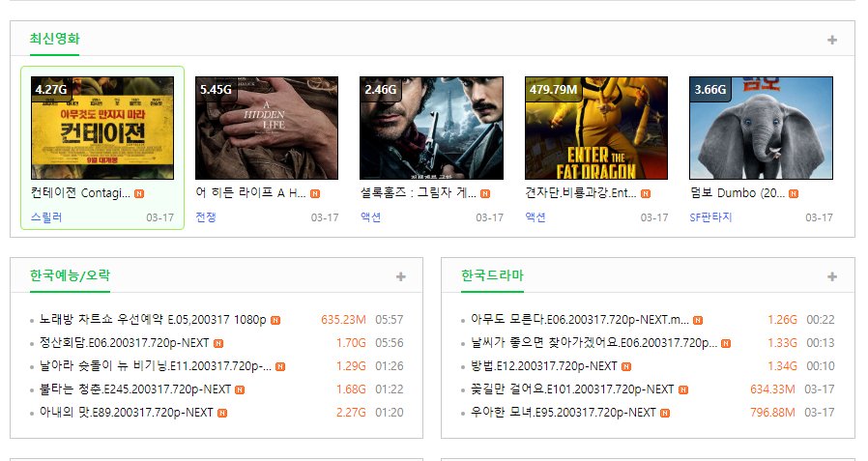
Task: Open the 한국드라마 section tab
Action: (x=492, y=275)
